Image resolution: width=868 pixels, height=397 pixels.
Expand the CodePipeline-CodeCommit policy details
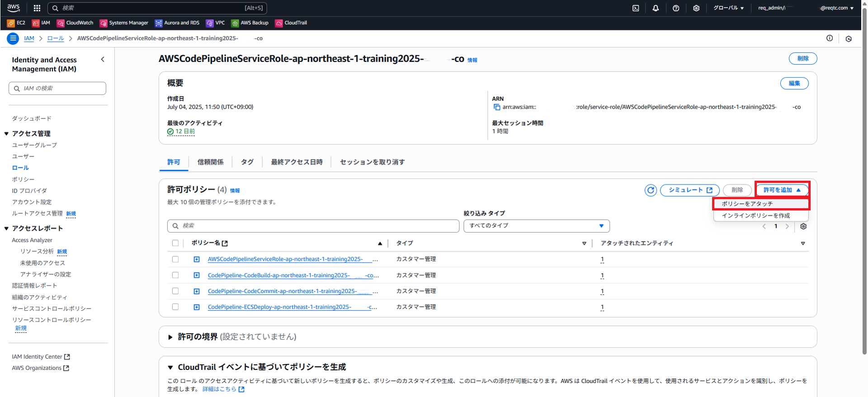tap(197, 292)
